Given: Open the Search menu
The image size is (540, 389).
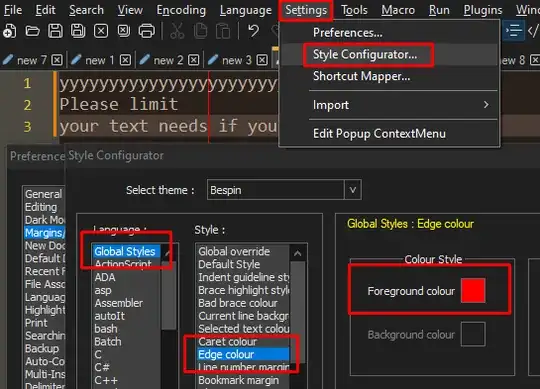Looking at the screenshot, I should click(86, 10).
